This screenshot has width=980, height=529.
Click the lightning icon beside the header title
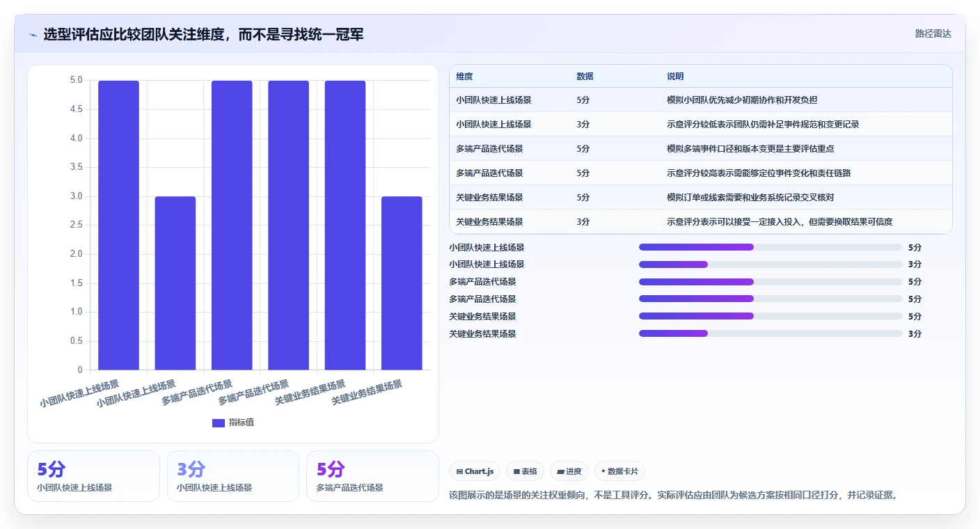[x=33, y=35]
